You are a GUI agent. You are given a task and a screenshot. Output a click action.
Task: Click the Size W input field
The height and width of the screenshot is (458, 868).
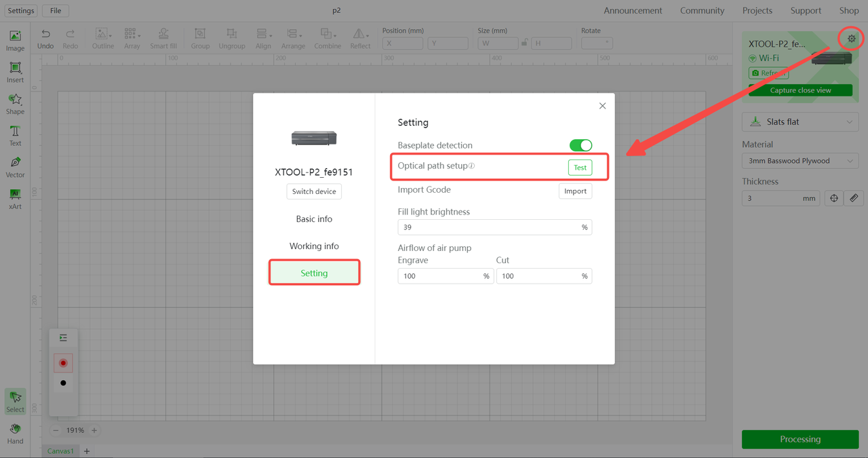[x=498, y=43]
